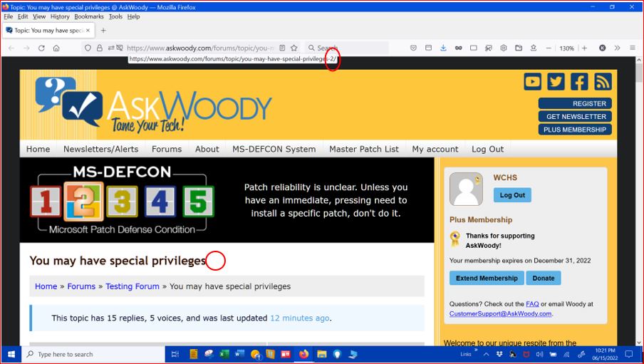The image size is (644, 364).
Task: Zoom out with minus toolbar button
Action: [x=549, y=48]
